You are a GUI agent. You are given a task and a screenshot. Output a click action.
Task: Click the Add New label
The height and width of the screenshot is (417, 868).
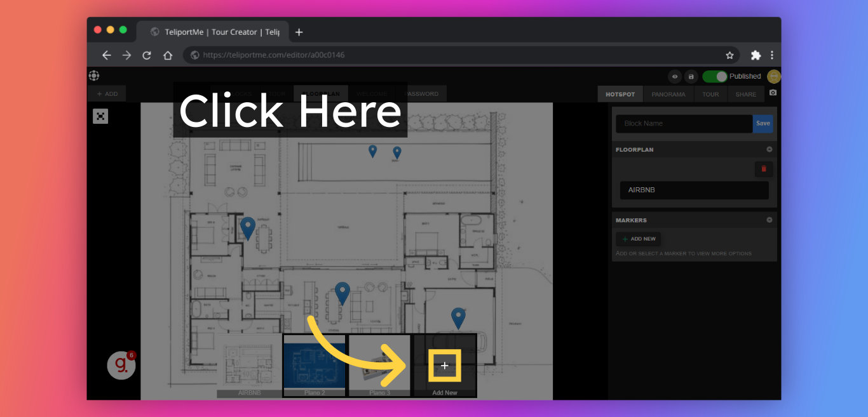tap(445, 393)
